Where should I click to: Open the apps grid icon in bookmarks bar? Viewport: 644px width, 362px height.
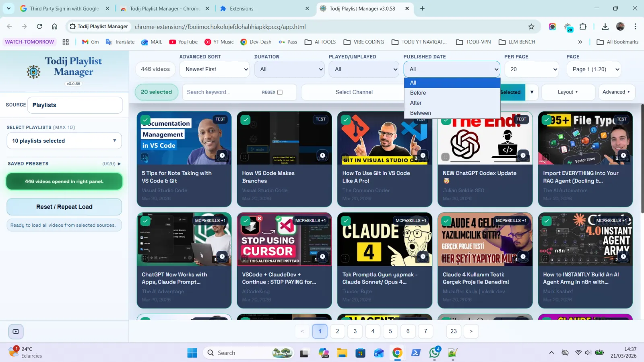(66, 42)
